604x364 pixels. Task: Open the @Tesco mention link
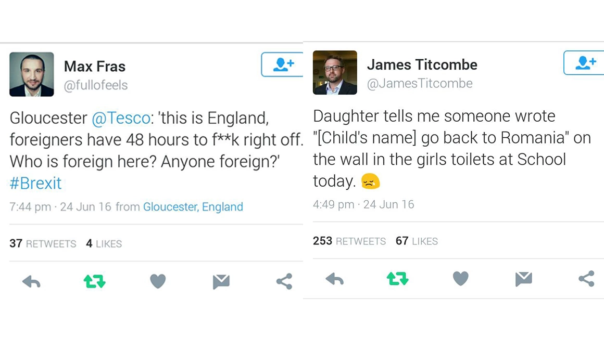(121, 118)
